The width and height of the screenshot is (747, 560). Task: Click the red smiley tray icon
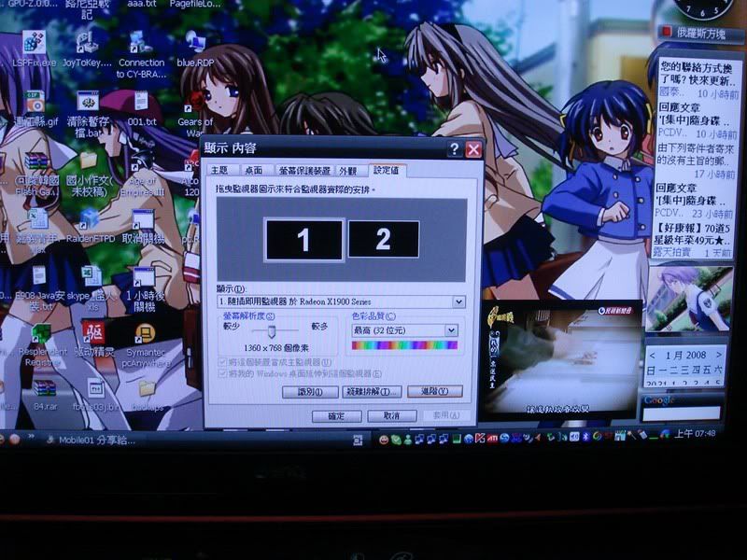[384, 440]
